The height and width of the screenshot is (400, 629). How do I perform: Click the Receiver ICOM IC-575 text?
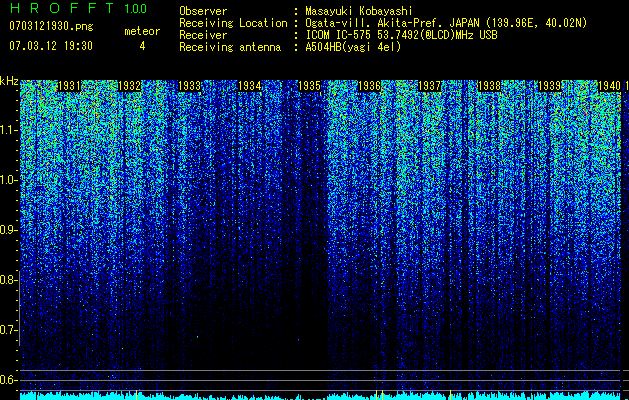(x=401, y=35)
